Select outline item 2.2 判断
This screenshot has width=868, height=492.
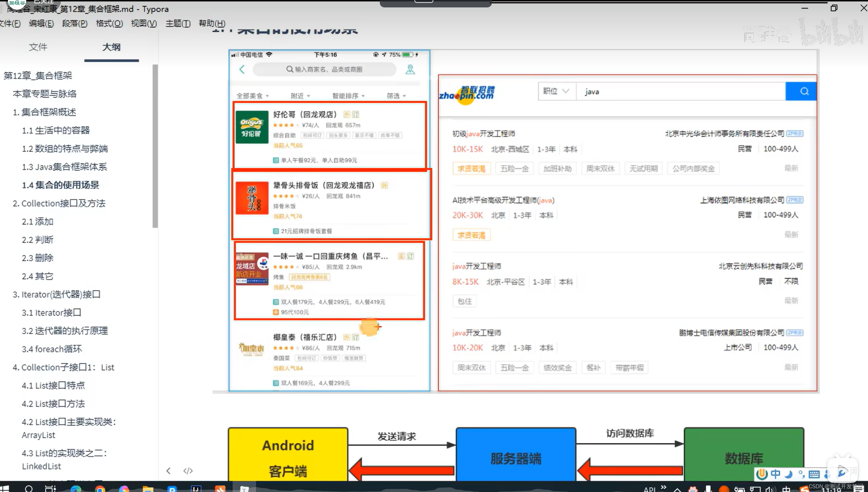tap(38, 240)
